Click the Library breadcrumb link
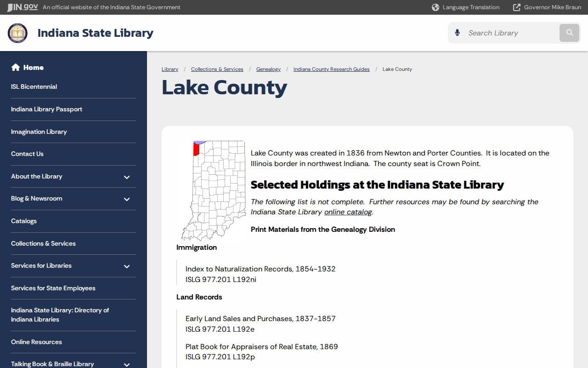 [x=170, y=69]
